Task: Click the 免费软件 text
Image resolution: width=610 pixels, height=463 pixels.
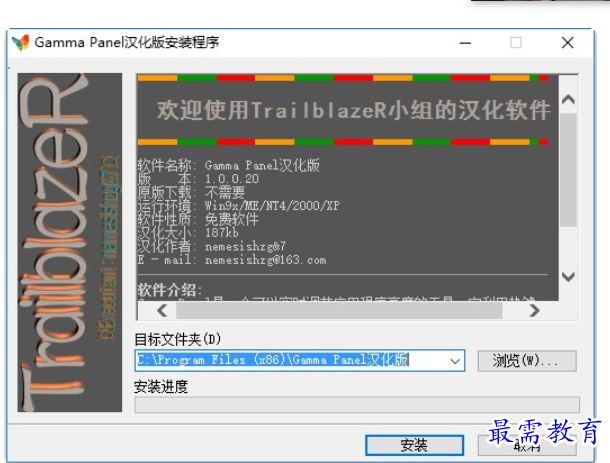Action: [232, 219]
